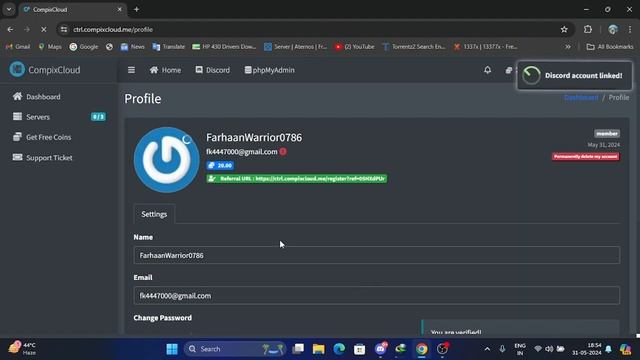The width and height of the screenshot is (640, 360).
Task: Open the clock and date in taskbar
Action: click(587, 349)
